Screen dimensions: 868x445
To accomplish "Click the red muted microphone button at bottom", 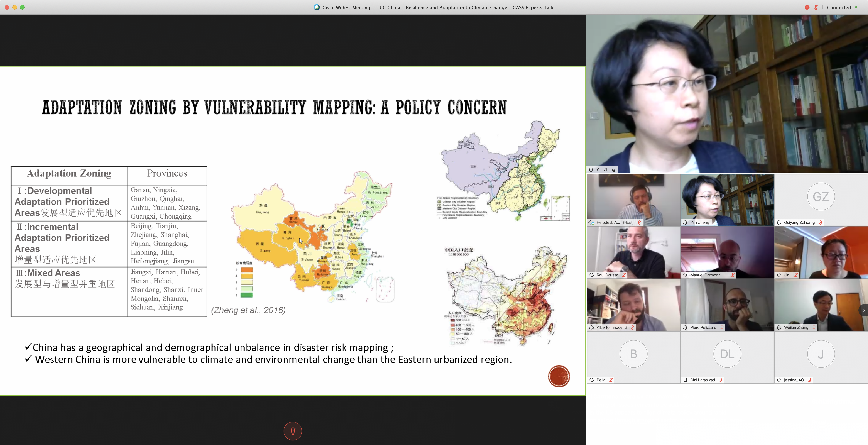I will (292, 431).
